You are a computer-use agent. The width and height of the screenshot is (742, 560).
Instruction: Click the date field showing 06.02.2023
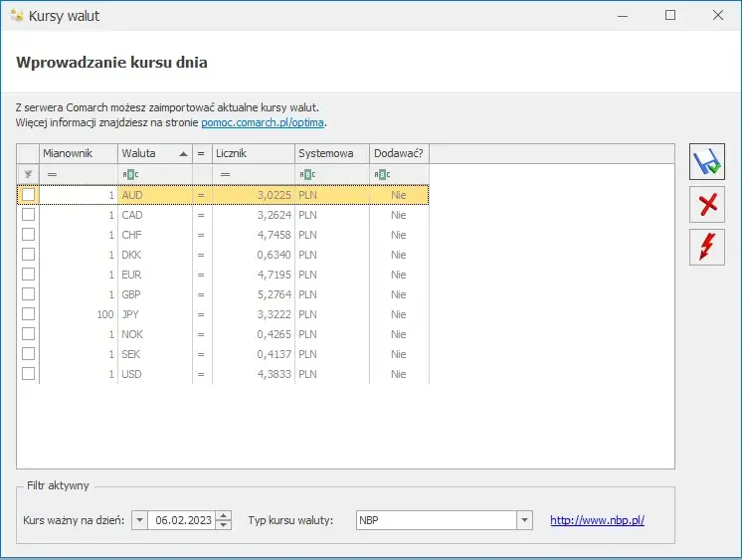click(183, 520)
